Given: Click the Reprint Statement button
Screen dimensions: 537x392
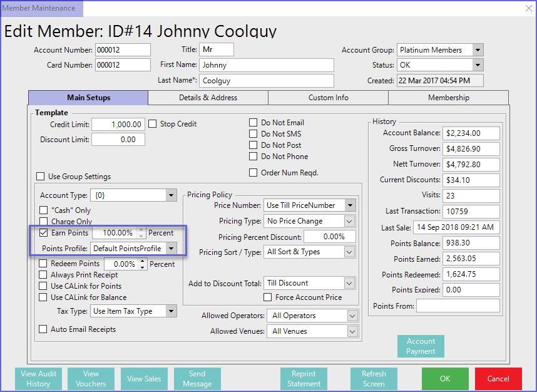Looking at the screenshot, I should tap(304, 379).
